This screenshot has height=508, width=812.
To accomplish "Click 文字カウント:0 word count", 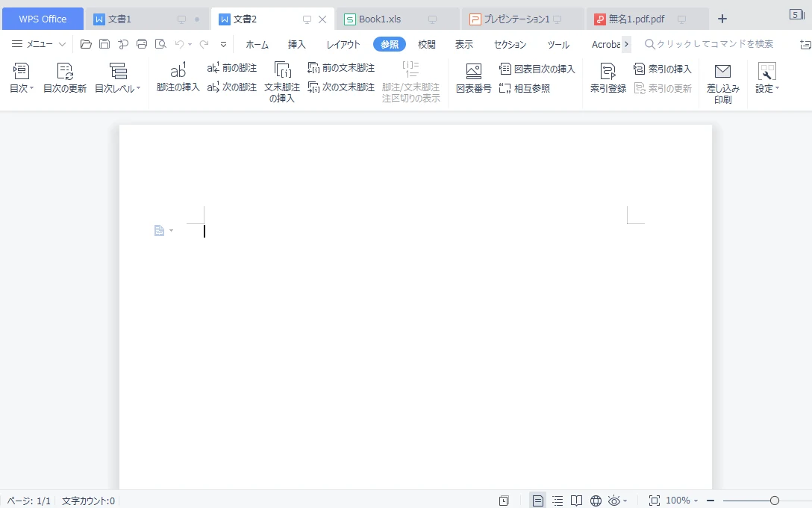I will pyautogui.click(x=88, y=501).
